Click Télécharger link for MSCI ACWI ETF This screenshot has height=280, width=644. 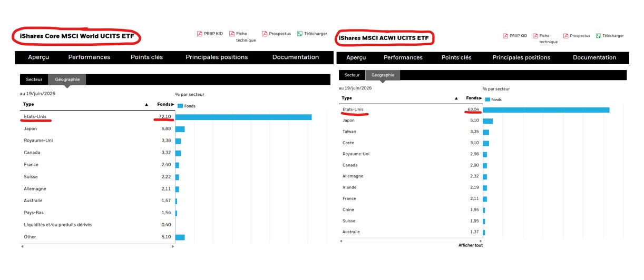pos(613,36)
